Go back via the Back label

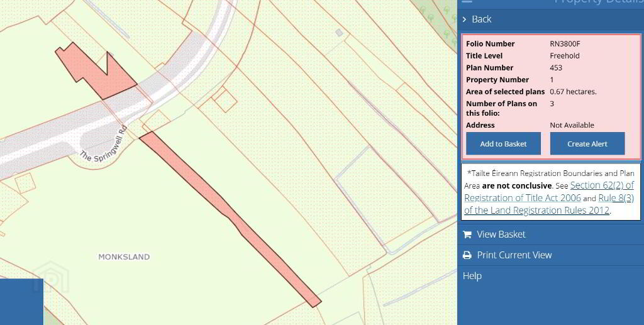pos(482,19)
